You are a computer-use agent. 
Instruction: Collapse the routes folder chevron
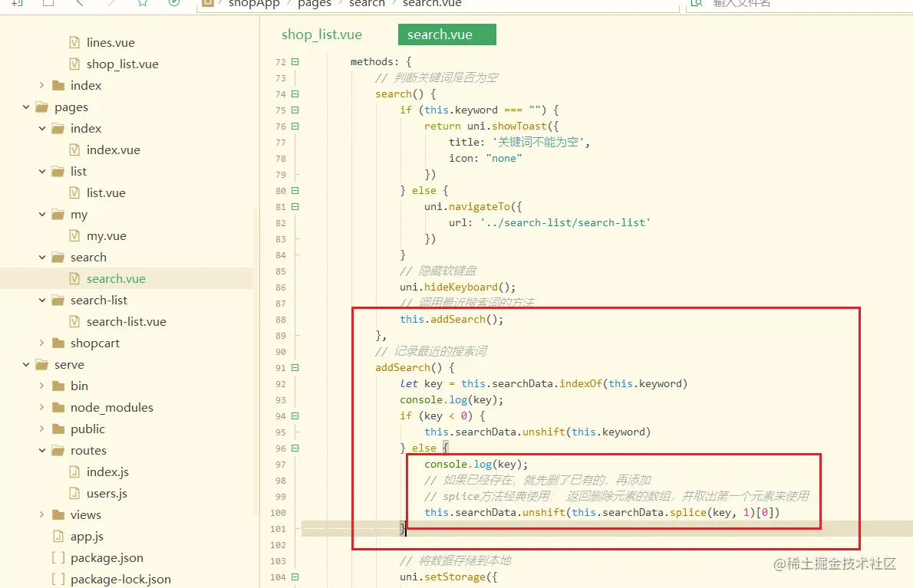[x=42, y=451]
